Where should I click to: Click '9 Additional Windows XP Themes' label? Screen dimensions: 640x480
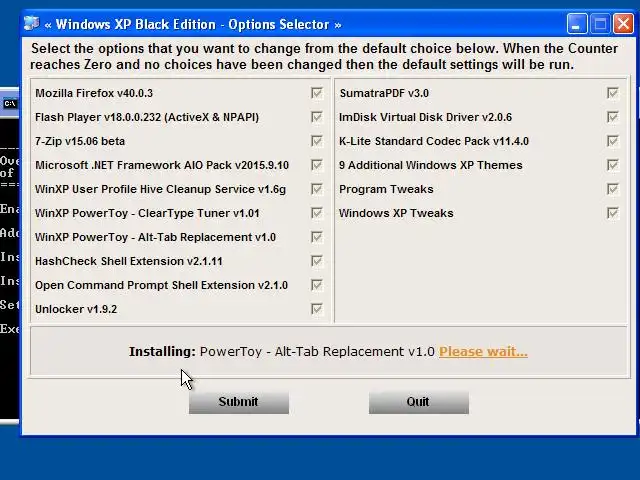pyautogui.click(x=431, y=165)
